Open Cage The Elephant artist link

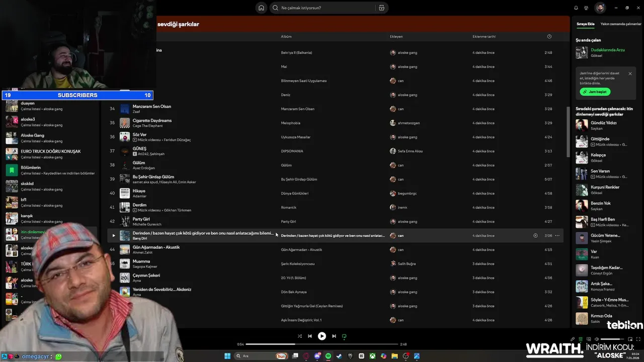[147, 126]
